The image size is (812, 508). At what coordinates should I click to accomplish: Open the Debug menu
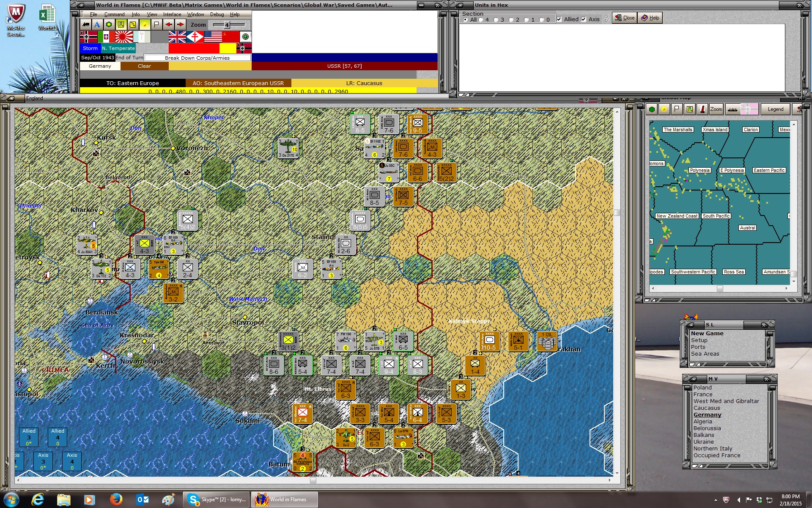(217, 14)
